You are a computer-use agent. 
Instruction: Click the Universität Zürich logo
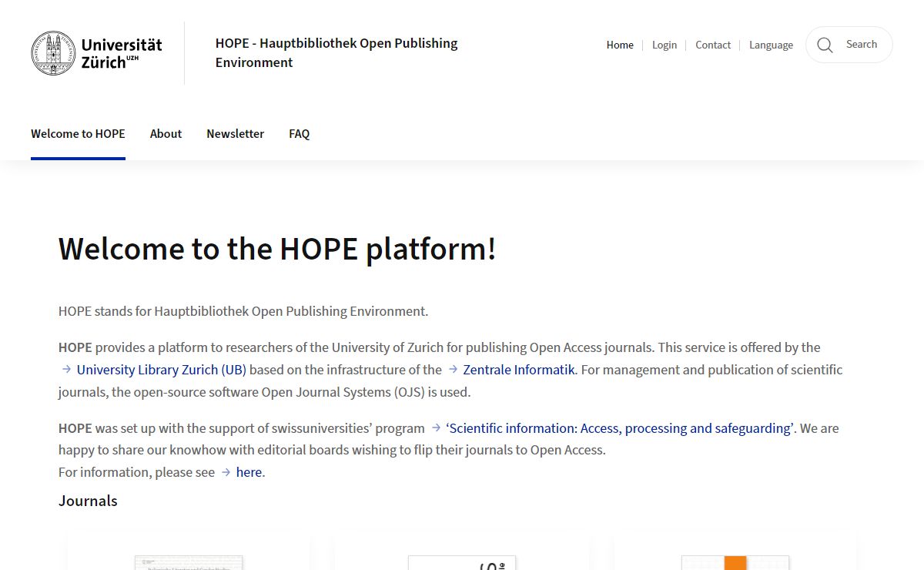(x=97, y=53)
